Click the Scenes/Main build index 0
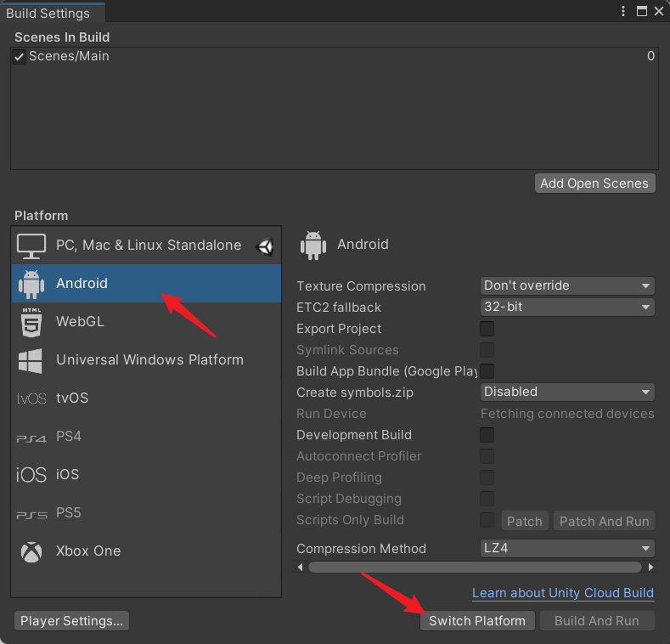The width and height of the screenshot is (670, 644). pyautogui.click(x=650, y=56)
